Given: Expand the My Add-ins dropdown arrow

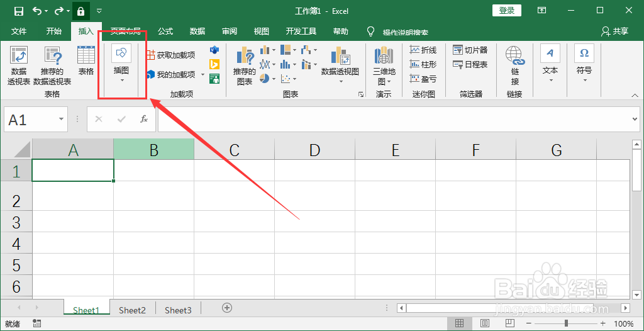Looking at the screenshot, I should (203, 75).
